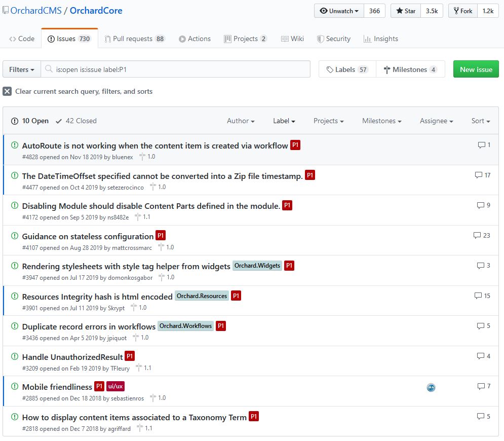Open the Sort dropdown
This screenshot has width=504, height=441.
coord(481,121)
